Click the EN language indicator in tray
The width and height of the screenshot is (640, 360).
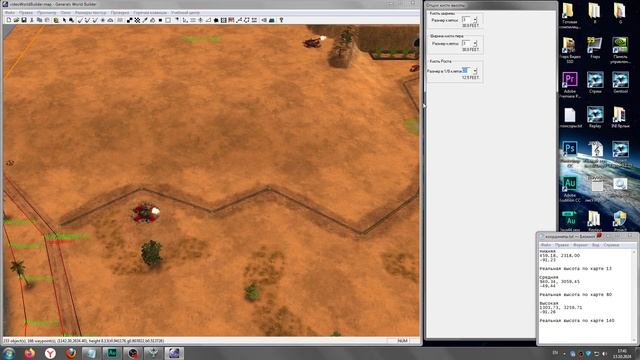click(x=555, y=353)
